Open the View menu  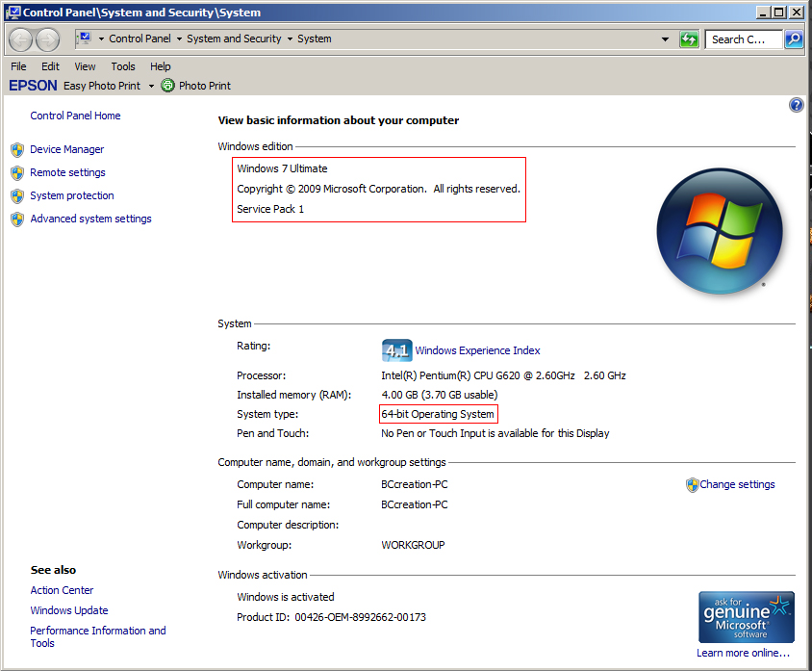click(85, 66)
